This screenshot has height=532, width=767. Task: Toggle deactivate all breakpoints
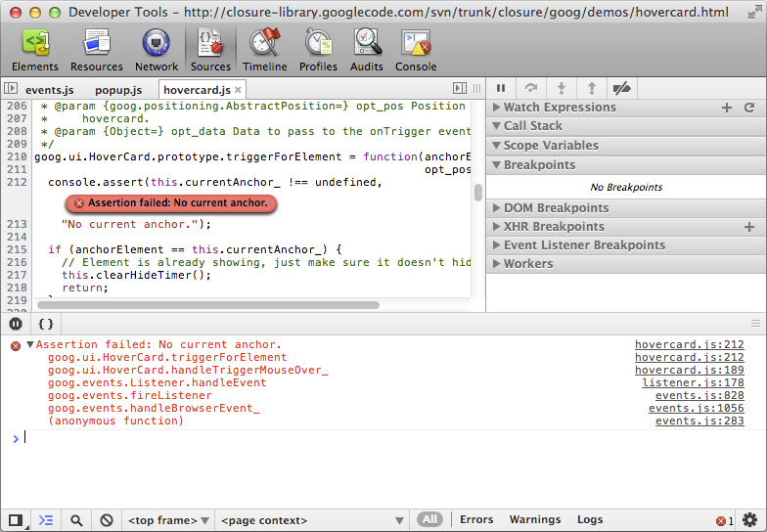click(621, 88)
